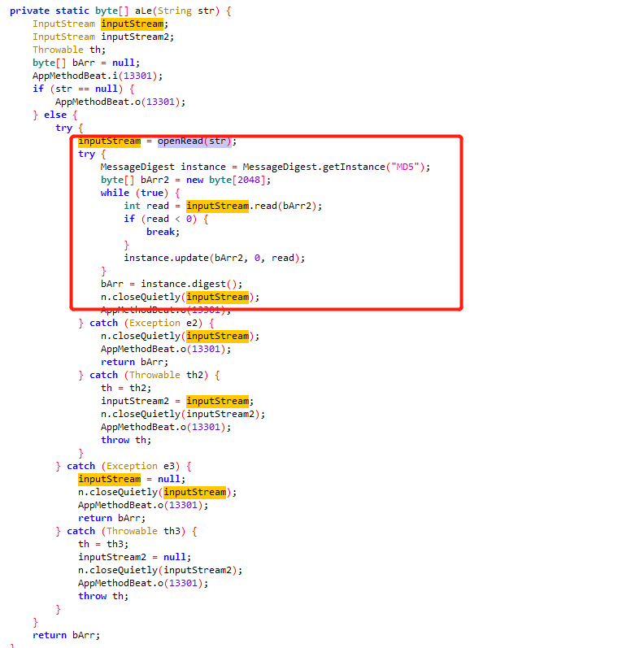Click the inputStream = null assignment
This screenshot has width=644, height=648.
click(120, 479)
